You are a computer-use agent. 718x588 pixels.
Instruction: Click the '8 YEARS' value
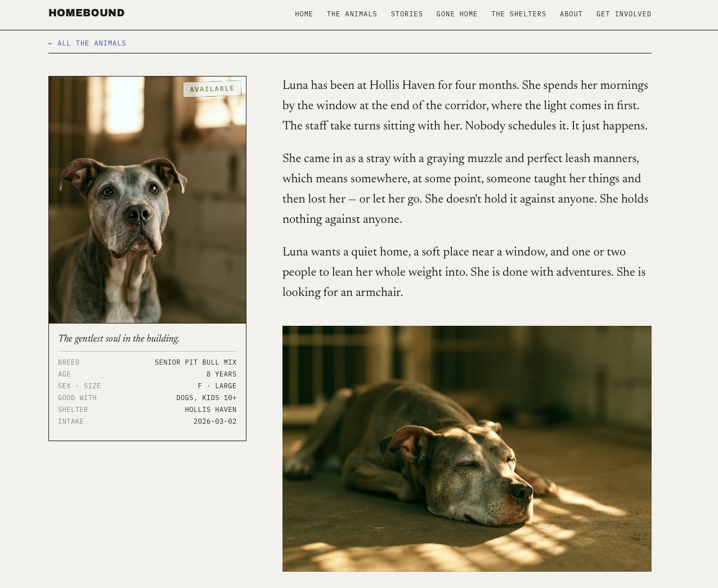[222, 374]
